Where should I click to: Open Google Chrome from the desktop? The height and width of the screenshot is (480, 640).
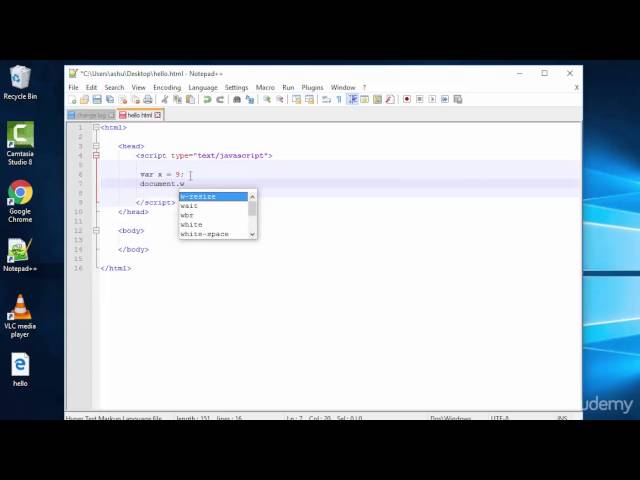point(20,197)
